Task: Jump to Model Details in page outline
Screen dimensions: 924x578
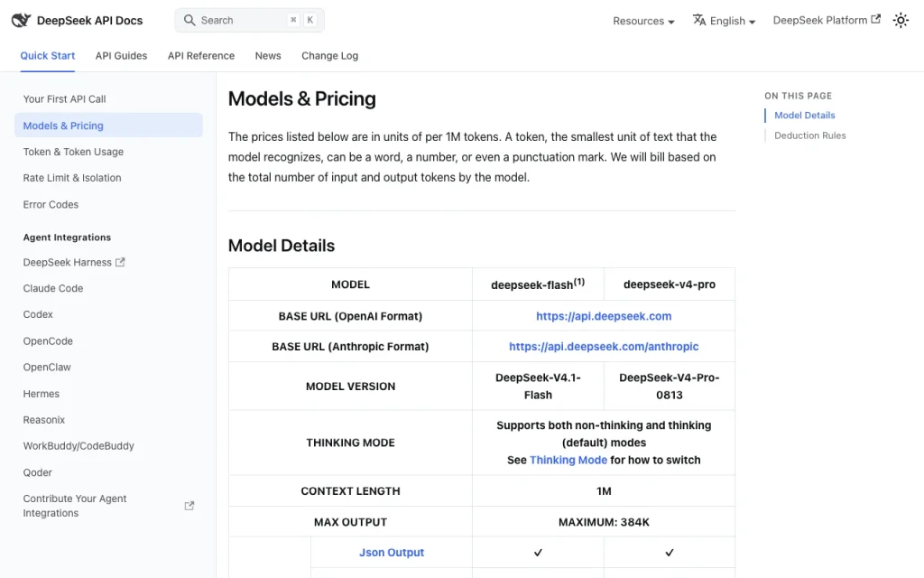Action: pos(804,115)
